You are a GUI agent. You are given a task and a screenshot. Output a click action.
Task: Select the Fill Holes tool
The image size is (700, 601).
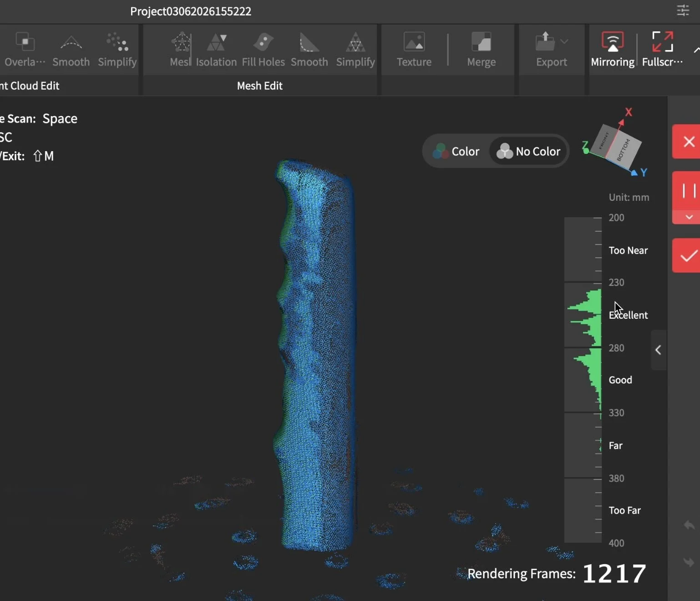263,48
